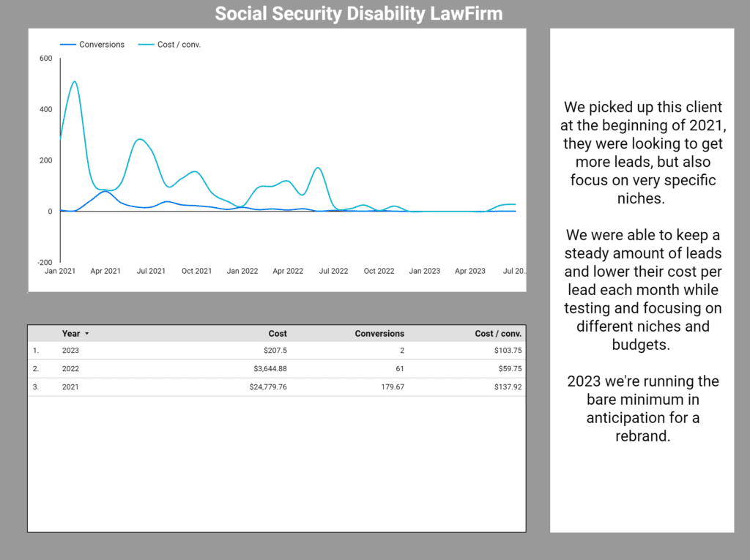Click the $24,779.76 cost cell
The width and height of the screenshot is (750, 560).
(x=268, y=387)
